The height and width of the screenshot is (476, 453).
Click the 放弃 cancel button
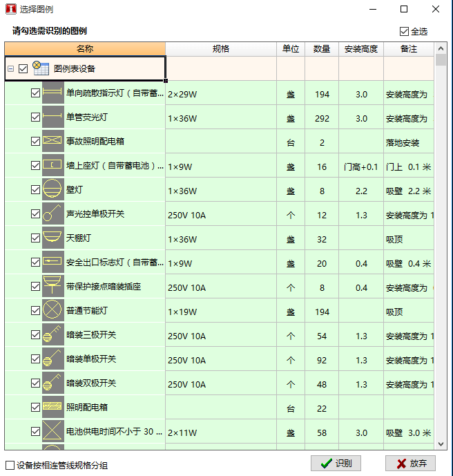point(410,464)
